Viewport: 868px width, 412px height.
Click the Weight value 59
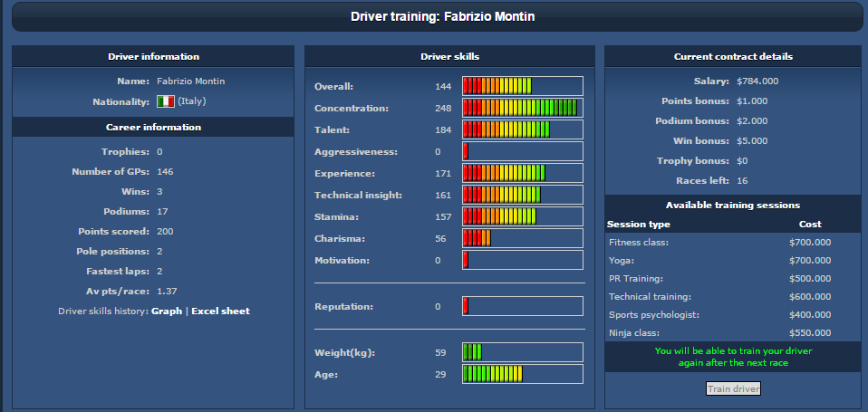[440, 353]
